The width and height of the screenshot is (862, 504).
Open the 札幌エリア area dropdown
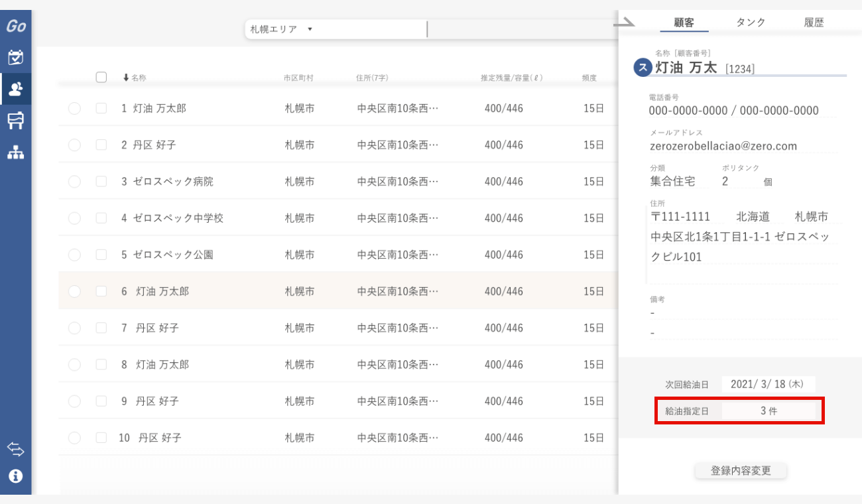(x=335, y=29)
